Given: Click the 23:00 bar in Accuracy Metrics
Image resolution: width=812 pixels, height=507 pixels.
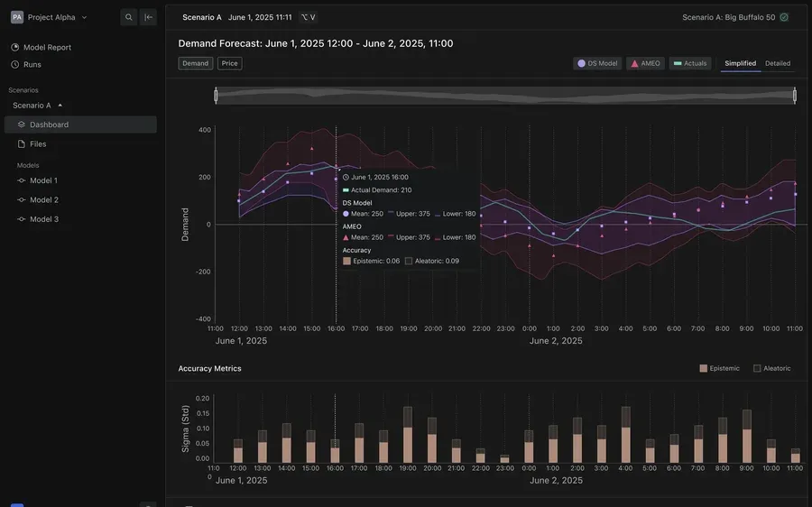Looking at the screenshot, I should point(504,459).
